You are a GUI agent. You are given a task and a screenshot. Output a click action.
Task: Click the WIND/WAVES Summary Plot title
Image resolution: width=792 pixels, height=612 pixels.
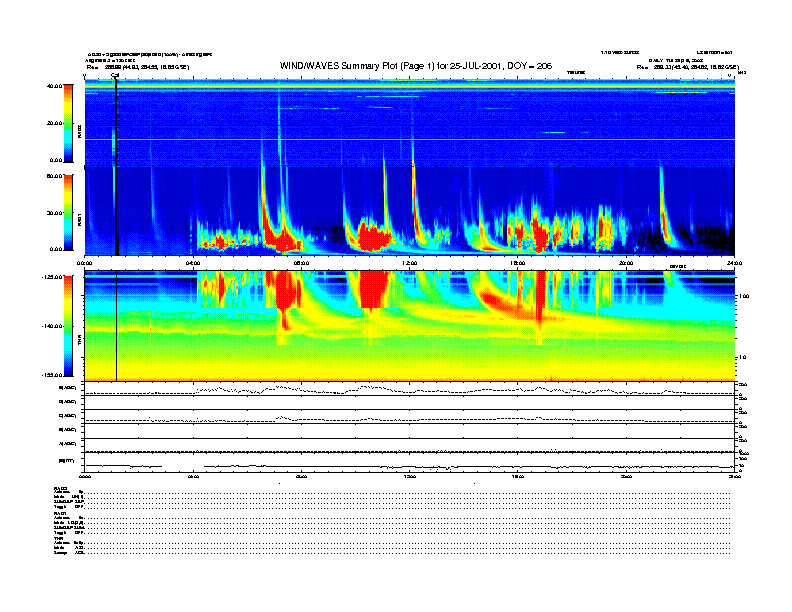(x=416, y=66)
